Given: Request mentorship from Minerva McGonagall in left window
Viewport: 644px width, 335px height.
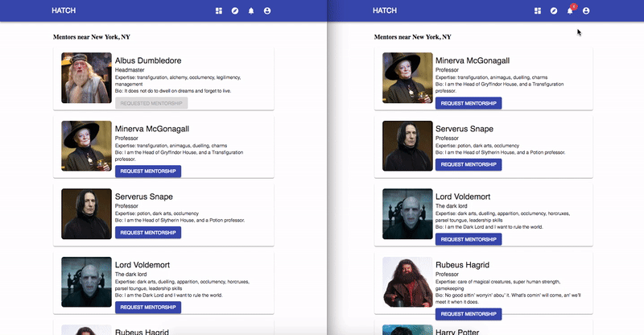Looking at the screenshot, I should [x=148, y=172].
